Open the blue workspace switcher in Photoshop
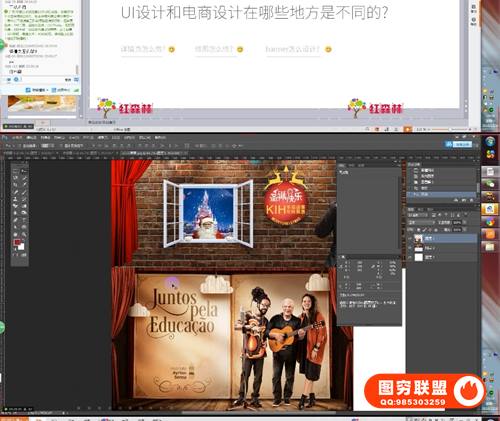The height and width of the screenshot is (421, 500). (459, 144)
